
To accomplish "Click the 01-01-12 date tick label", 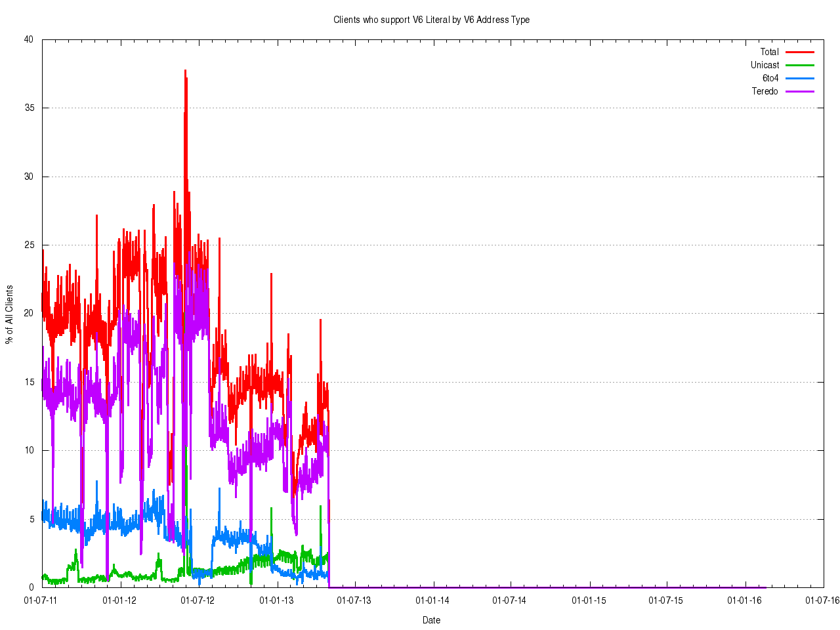I will [119, 600].
